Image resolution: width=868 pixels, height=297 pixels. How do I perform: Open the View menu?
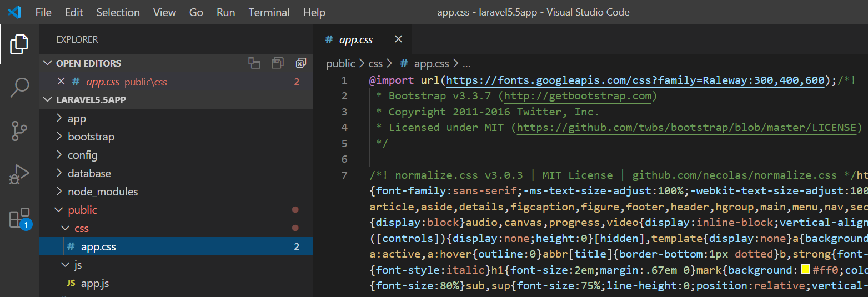point(164,12)
